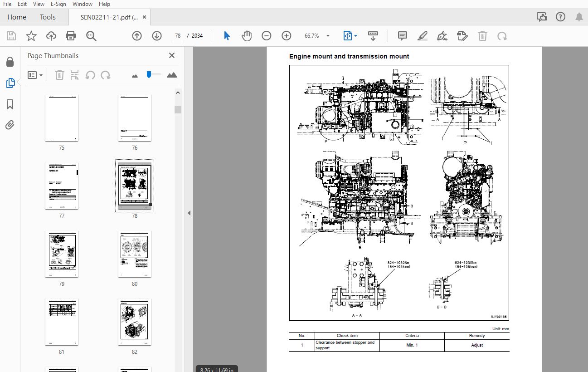Open the chat share icon top right
588x372 pixels.
[x=541, y=17]
